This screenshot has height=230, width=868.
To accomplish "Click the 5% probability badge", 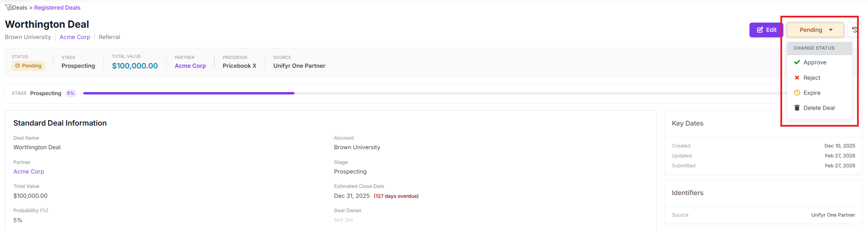I will point(71,93).
